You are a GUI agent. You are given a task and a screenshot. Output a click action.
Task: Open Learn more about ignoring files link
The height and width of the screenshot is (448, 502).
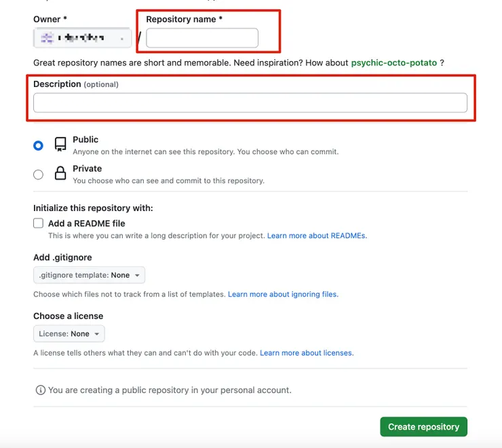pyautogui.click(x=283, y=295)
